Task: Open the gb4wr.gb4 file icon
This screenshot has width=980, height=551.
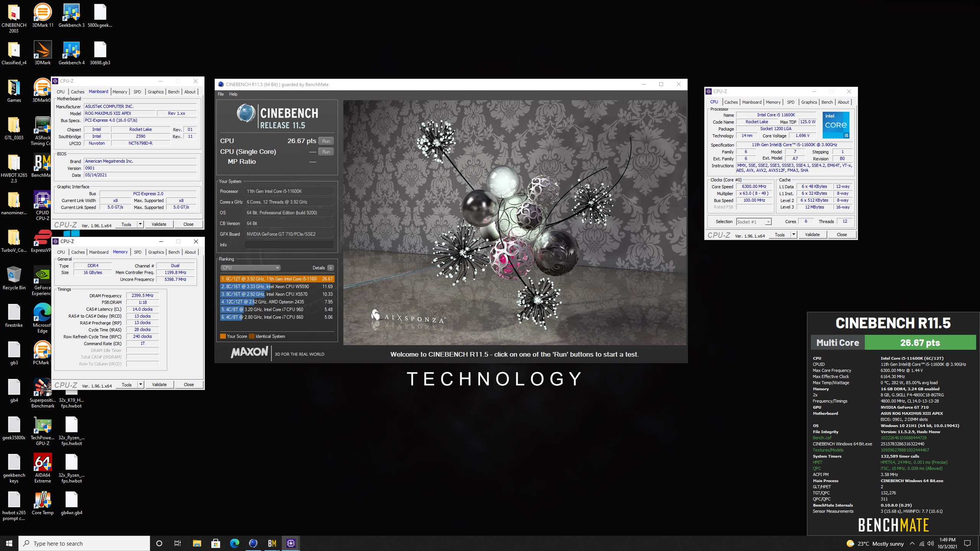Action: point(71,503)
